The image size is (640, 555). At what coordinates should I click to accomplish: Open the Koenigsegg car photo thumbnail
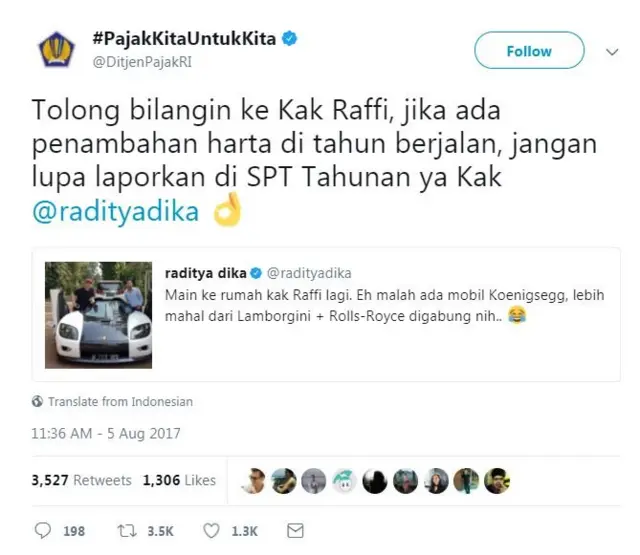98,315
